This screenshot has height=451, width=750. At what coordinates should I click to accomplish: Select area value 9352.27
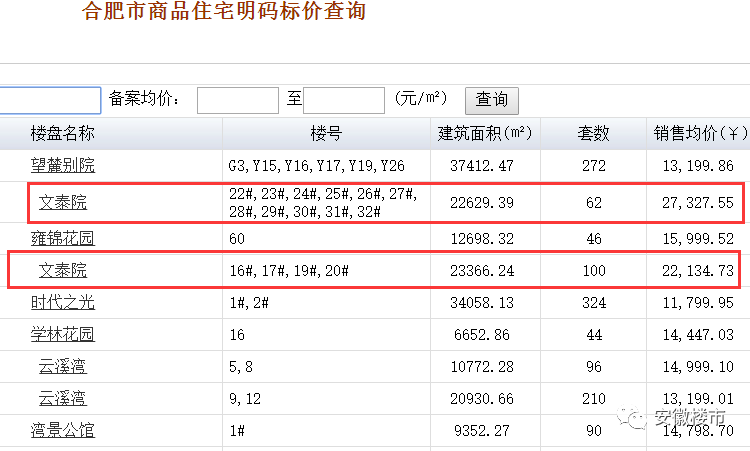click(x=482, y=431)
